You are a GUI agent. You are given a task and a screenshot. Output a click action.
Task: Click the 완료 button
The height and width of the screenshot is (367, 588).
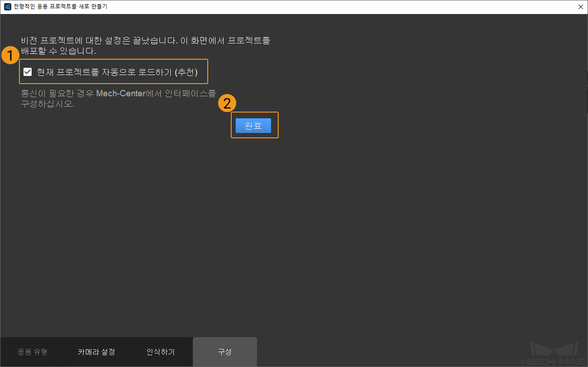coord(253,126)
